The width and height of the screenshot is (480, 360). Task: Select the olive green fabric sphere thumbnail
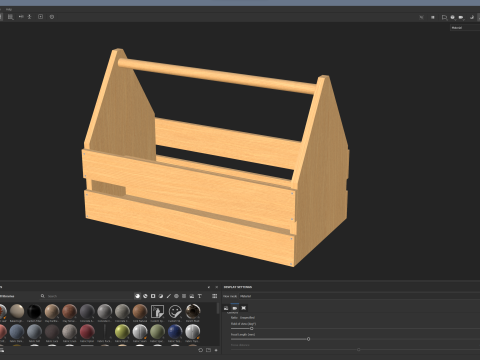tap(157, 332)
